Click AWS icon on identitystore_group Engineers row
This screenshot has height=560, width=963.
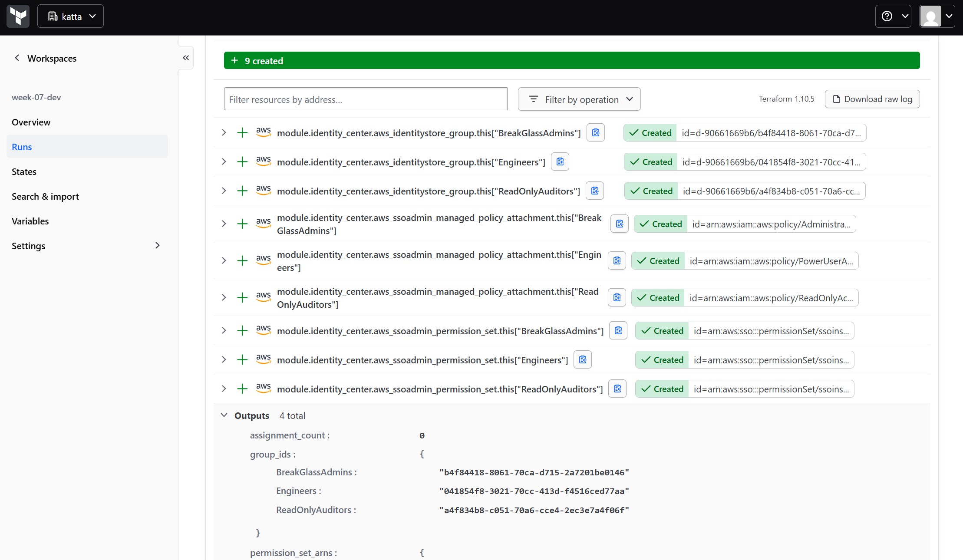tap(264, 161)
